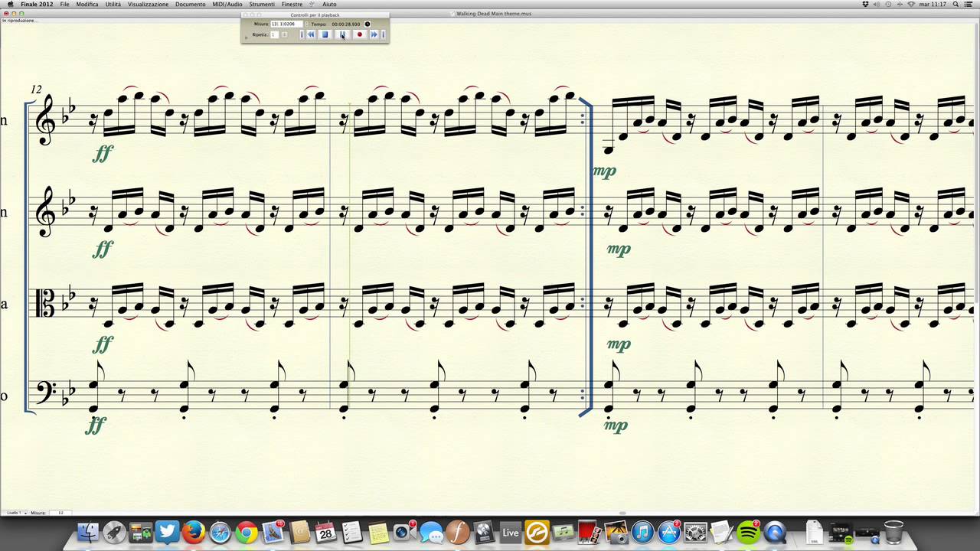The width and height of the screenshot is (980, 551).
Task: Open the Apple menu
Action: click(x=10, y=5)
